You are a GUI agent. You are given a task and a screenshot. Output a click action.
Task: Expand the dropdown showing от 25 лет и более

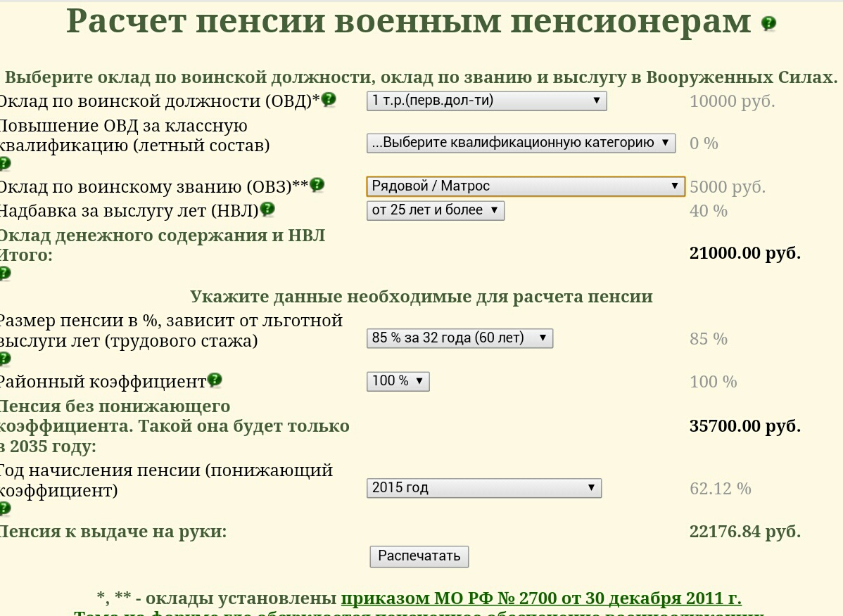435,210
